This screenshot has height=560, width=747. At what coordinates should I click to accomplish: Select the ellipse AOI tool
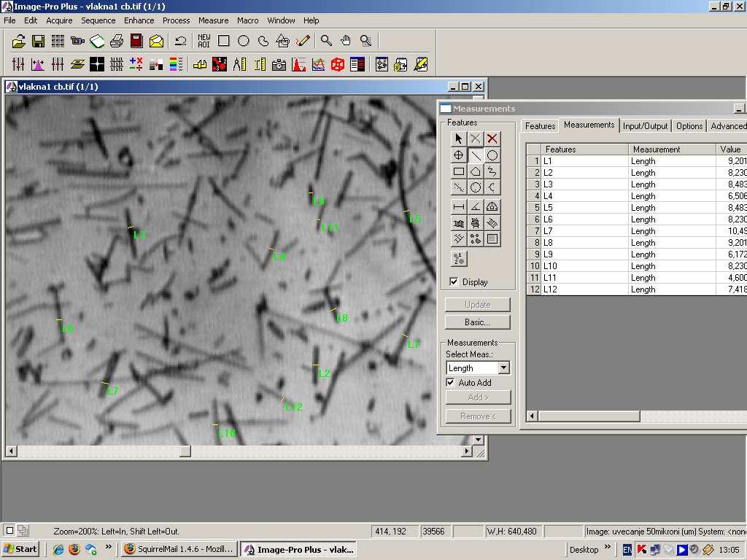pos(244,42)
